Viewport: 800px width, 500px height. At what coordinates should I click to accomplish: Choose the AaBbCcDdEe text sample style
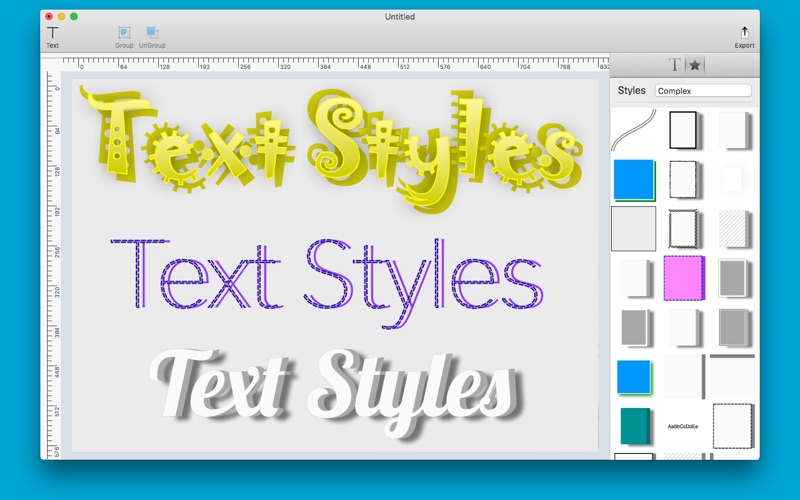(x=683, y=426)
